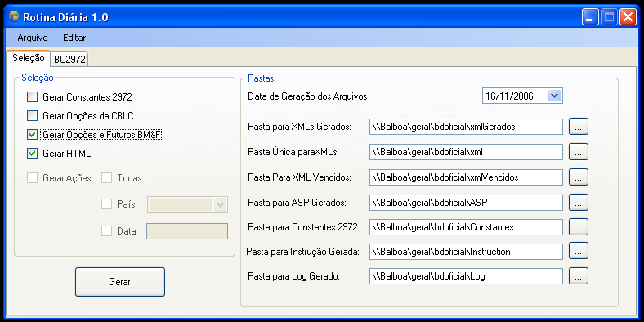Browse folder for Pasta Única paraXMLs
Screen dimensions: 644x322
579,152
